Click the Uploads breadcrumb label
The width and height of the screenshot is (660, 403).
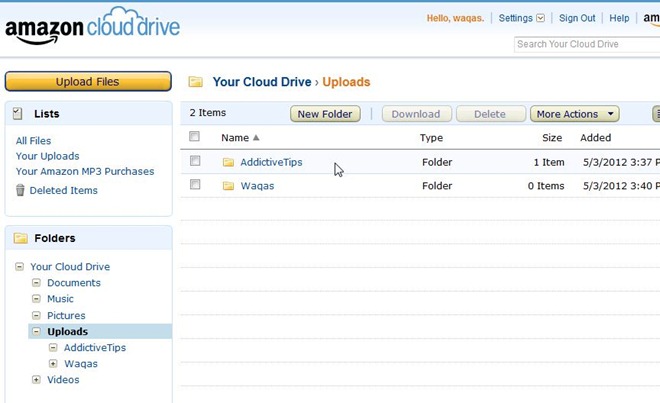click(x=346, y=82)
